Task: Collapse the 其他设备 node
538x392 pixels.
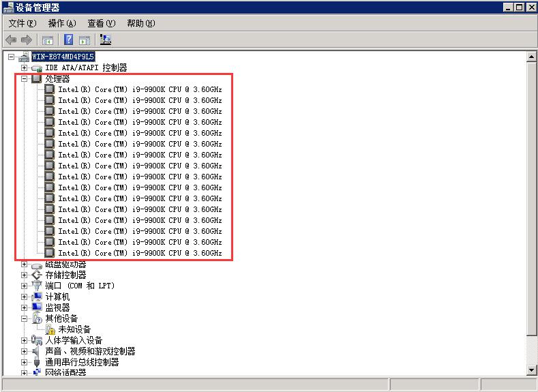Action: [x=24, y=318]
